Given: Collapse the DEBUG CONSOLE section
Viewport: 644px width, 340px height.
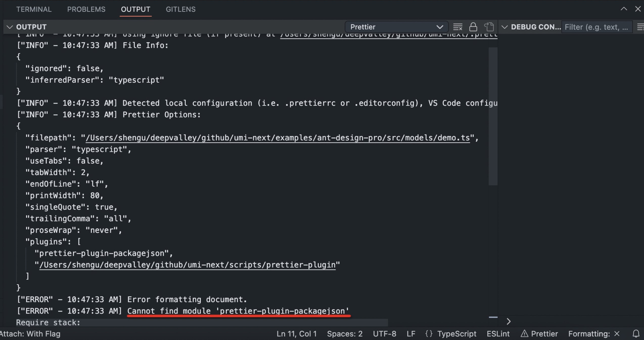Looking at the screenshot, I should (x=505, y=27).
